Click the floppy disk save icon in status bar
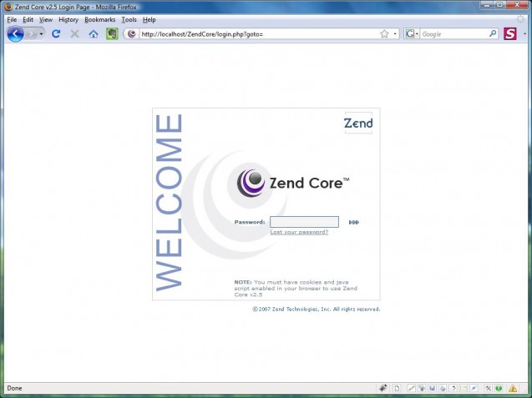532x398 pixels. (432, 388)
